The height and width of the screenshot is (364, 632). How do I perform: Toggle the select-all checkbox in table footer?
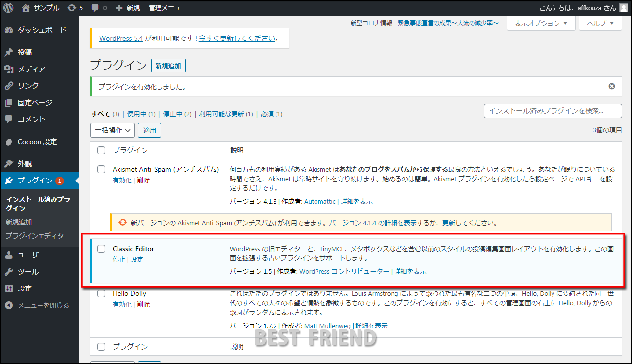(101, 347)
